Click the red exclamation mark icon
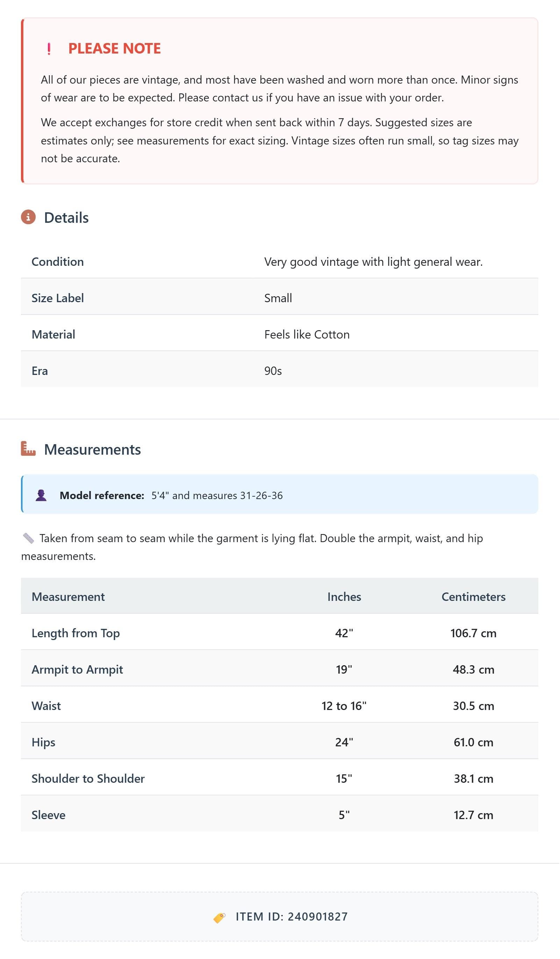This screenshot has width=560, height=959. coord(49,49)
